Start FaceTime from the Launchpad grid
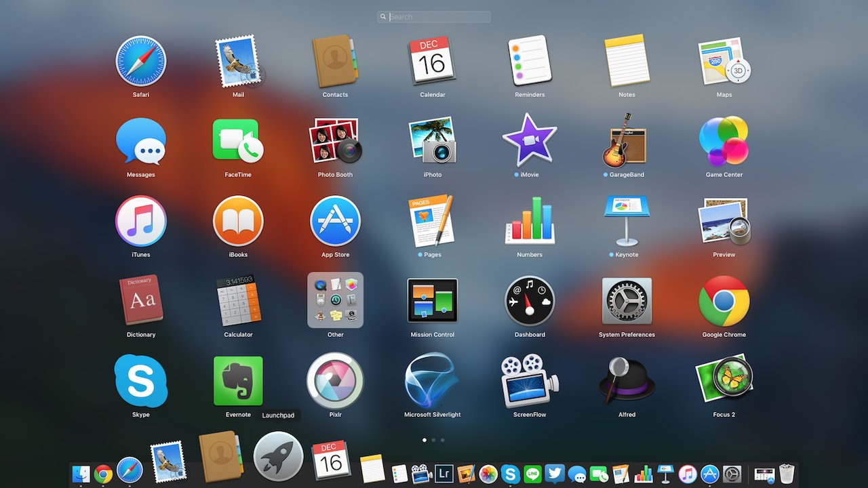868x488 pixels. pyautogui.click(x=238, y=141)
